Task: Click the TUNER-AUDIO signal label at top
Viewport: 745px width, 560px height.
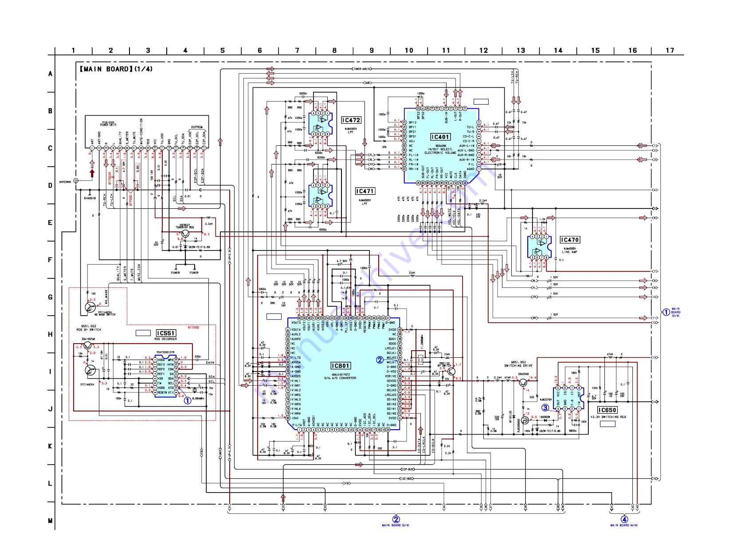Action: click(361, 69)
